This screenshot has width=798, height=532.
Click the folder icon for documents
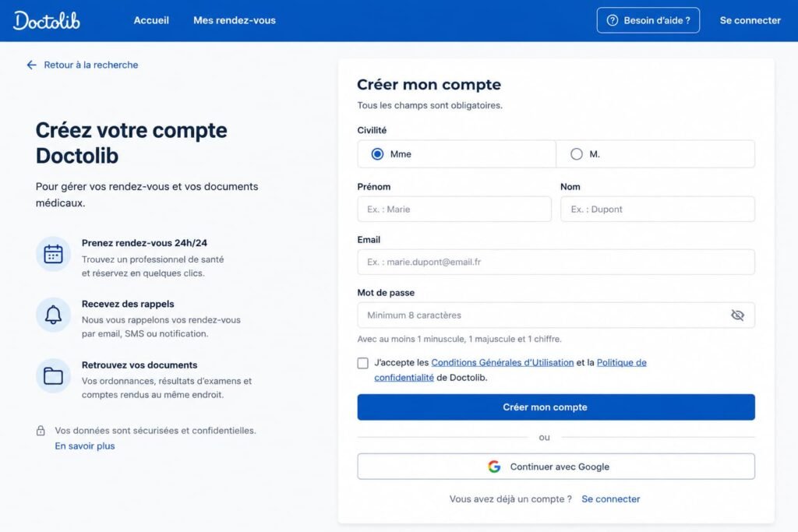pos(54,376)
